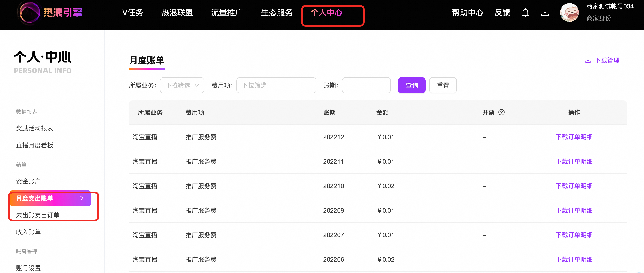Click the 账期 column header
Image resolution: width=644 pixels, height=273 pixels.
(329, 112)
